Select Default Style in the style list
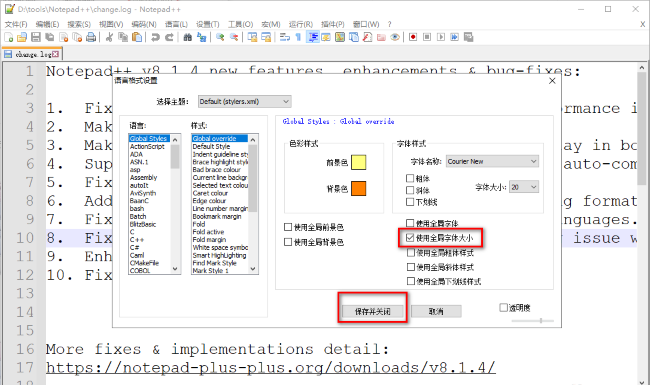The width and height of the screenshot is (650, 385). (x=211, y=146)
